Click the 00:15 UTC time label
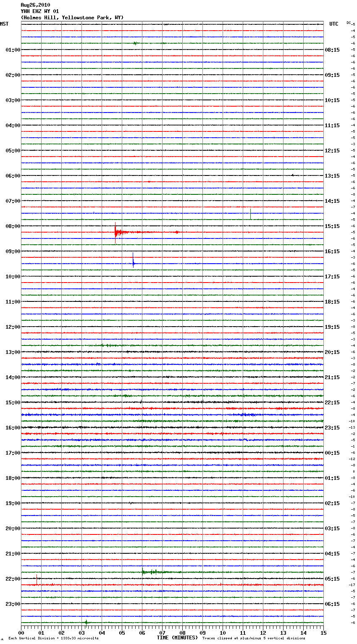The height and width of the screenshot is (644, 357). (x=332, y=453)
